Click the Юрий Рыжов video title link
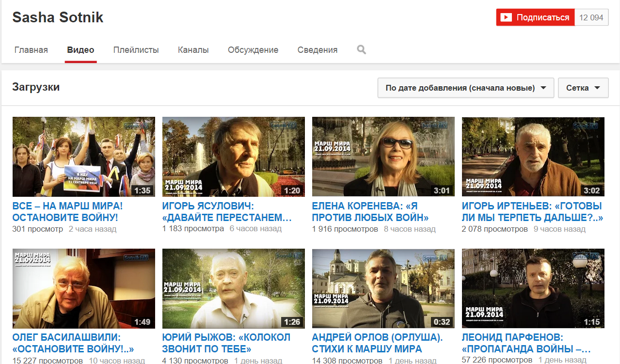 pos(226,343)
